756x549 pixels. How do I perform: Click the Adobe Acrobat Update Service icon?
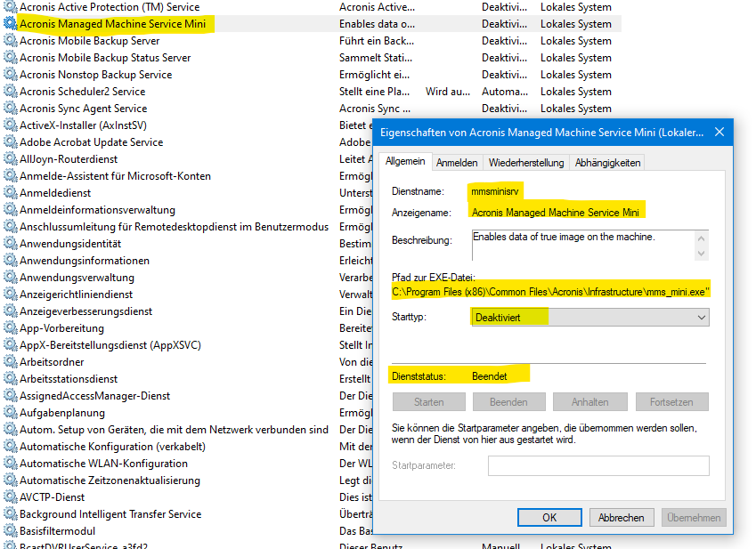tap(11, 141)
